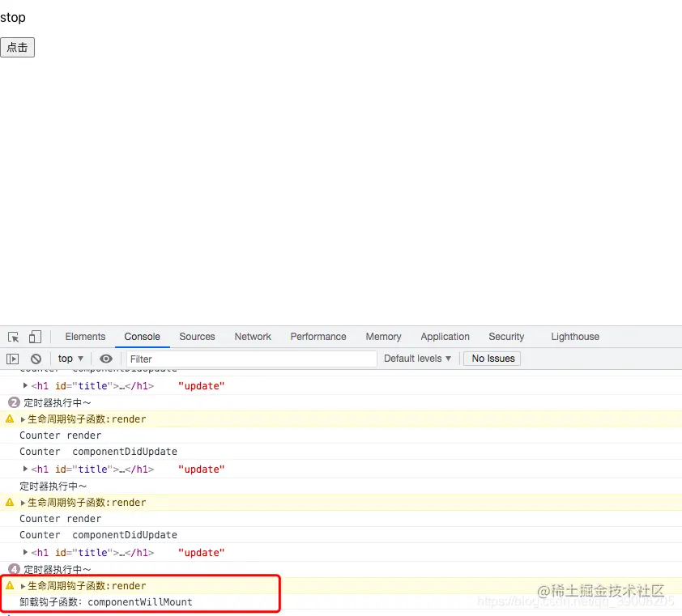Switch to the Memory tab

(x=383, y=337)
